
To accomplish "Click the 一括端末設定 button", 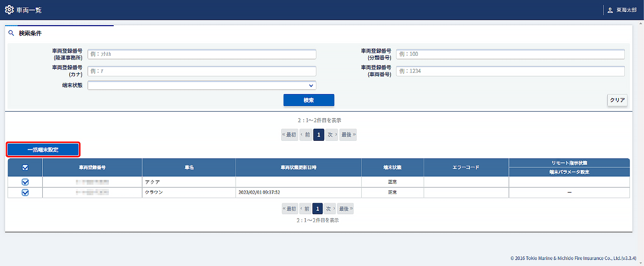I will click(43, 150).
